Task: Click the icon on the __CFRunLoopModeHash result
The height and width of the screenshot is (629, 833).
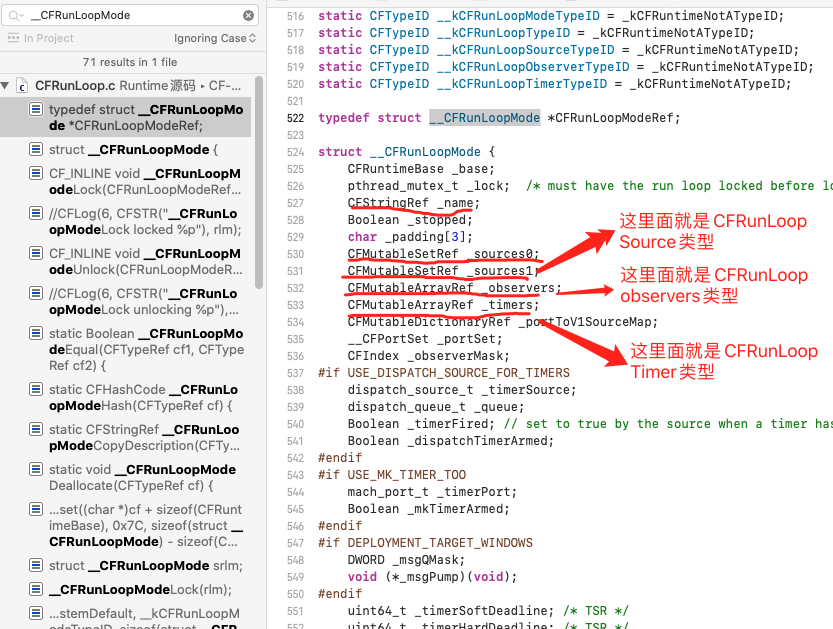Action: [x=34, y=390]
